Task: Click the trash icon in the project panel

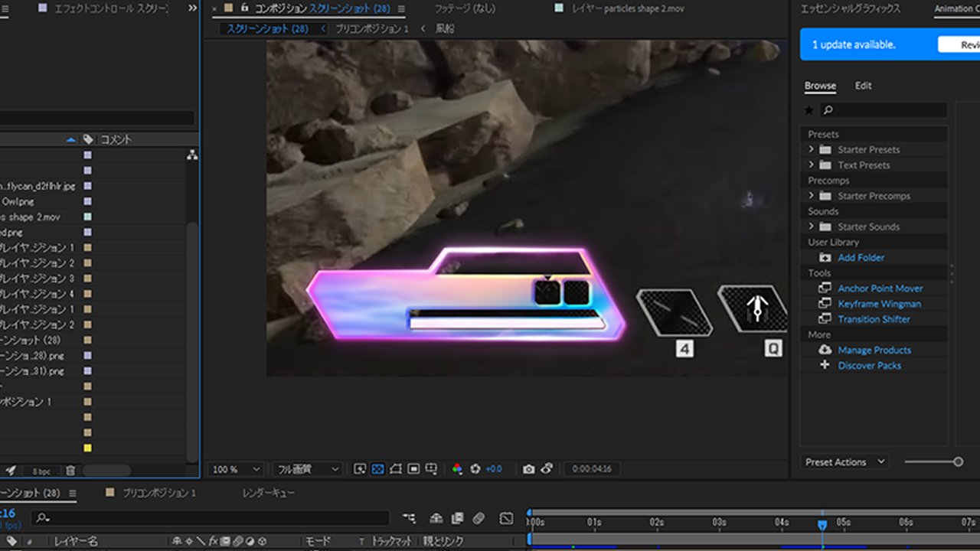Action: pos(70,471)
